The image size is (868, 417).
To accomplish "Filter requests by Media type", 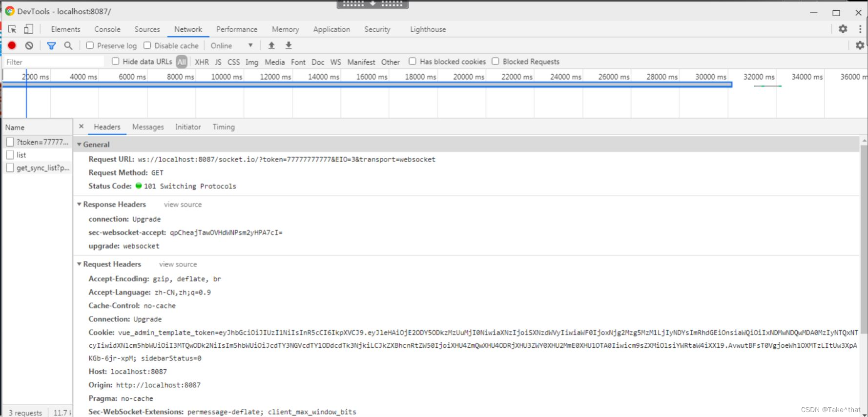I will (275, 62).
